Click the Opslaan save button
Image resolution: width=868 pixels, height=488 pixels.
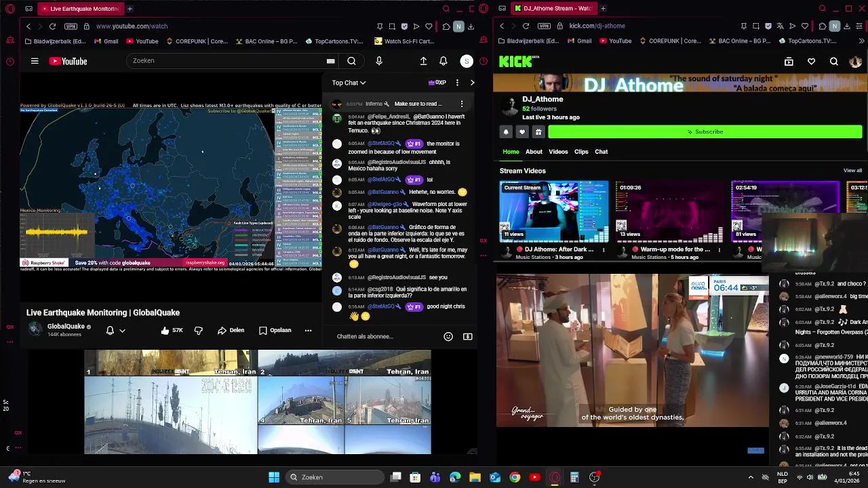(x=275, y=330)
